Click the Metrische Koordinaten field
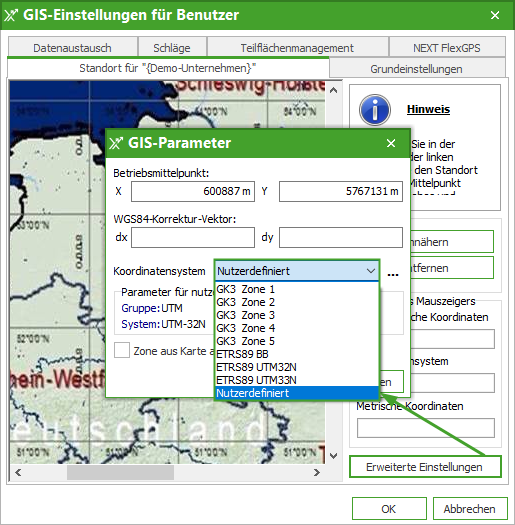Viewport: 515px width, 525px height. [426, 428]
